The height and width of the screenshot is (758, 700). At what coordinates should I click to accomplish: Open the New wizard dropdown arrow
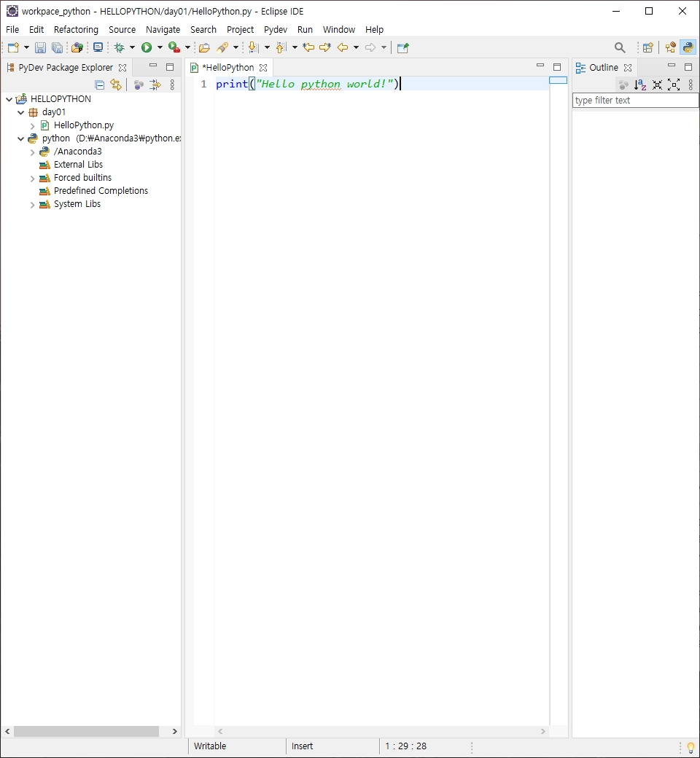tap(26, 47)
